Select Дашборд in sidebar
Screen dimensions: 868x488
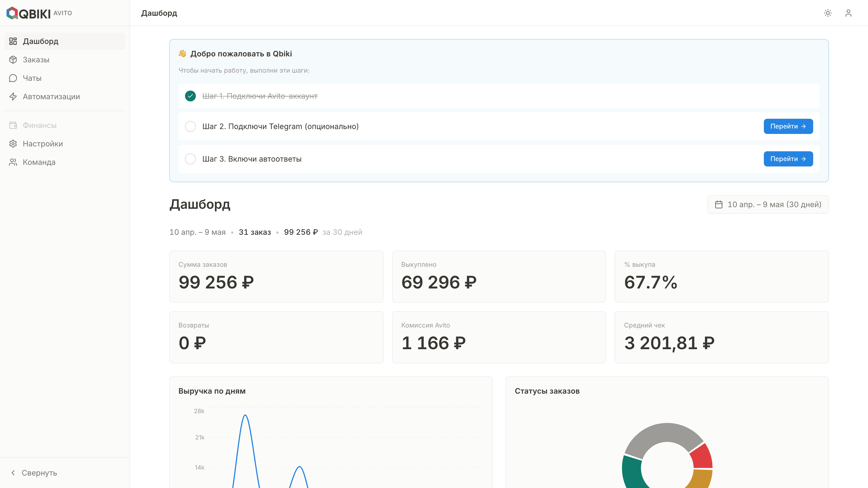point(65,41)
